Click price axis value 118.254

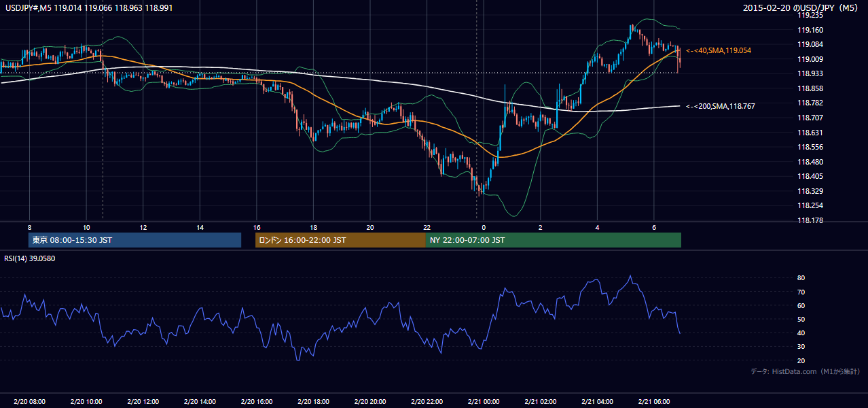point(810,205)
